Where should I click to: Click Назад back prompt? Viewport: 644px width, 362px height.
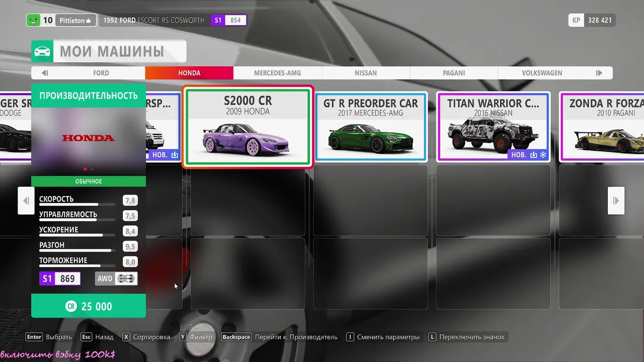click(x=105, y=337)
